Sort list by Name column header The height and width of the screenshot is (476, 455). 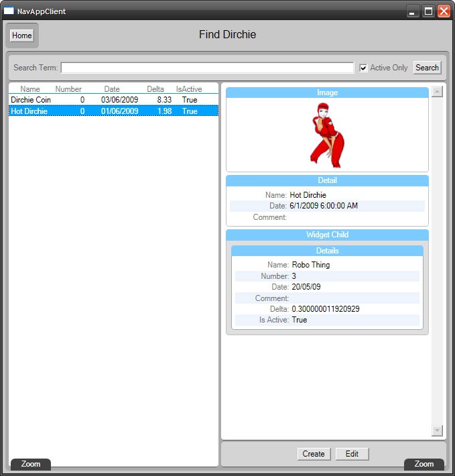[30, 89]
